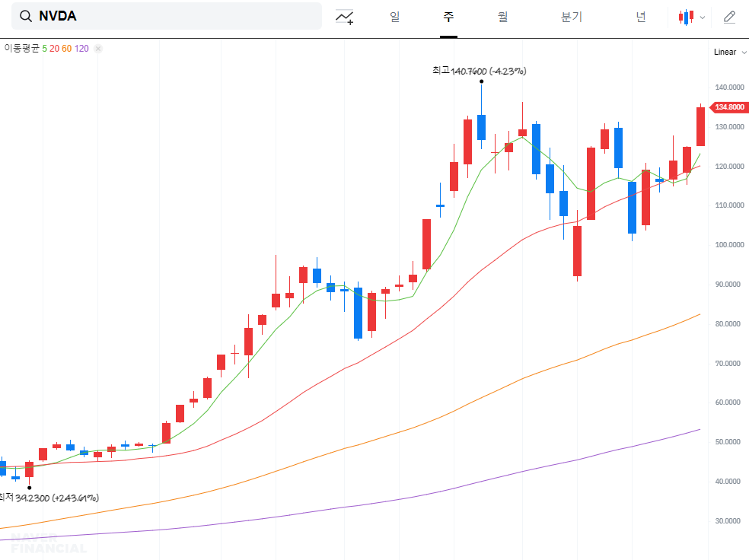Switch to the 일 (daily) tab
Viewport: 749px width, 560px height.
pyautogui.click(x=394, y=17)
